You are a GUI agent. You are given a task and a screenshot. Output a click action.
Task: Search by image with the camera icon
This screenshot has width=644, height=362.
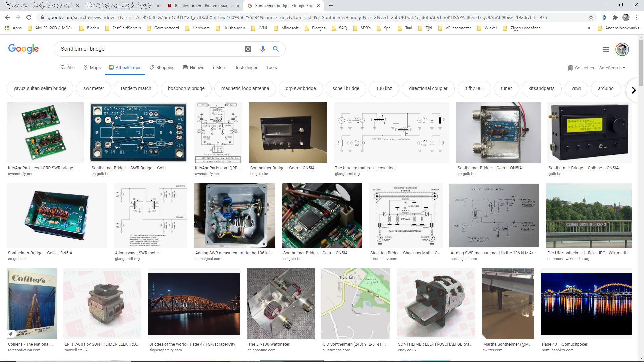pos(248,49)
